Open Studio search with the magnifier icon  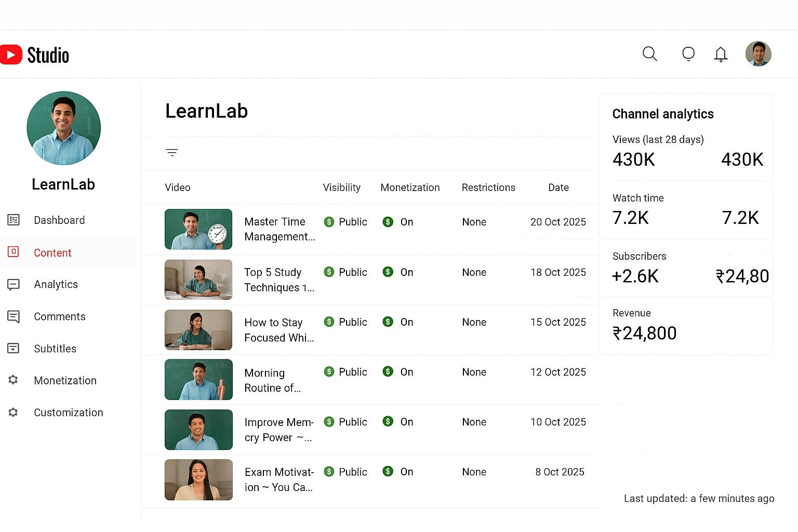[649, 54]
